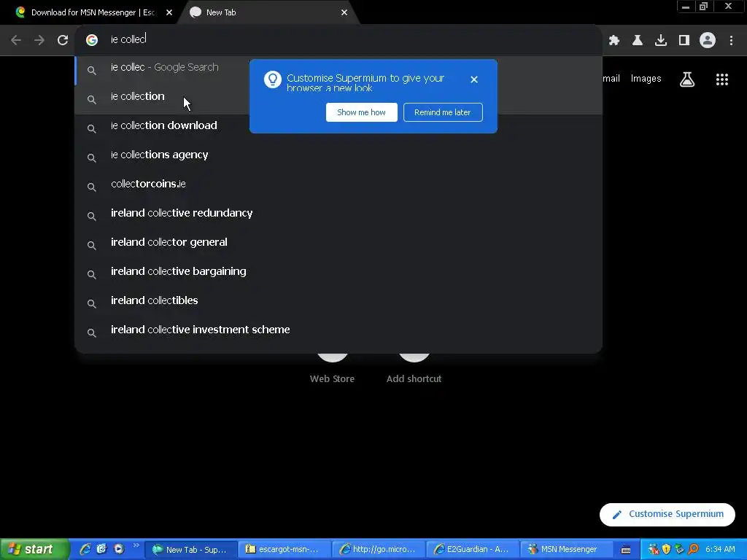The image size is (747, 560).
Task: Click the Google icon in address bar
Action: (x=92, y=40)
